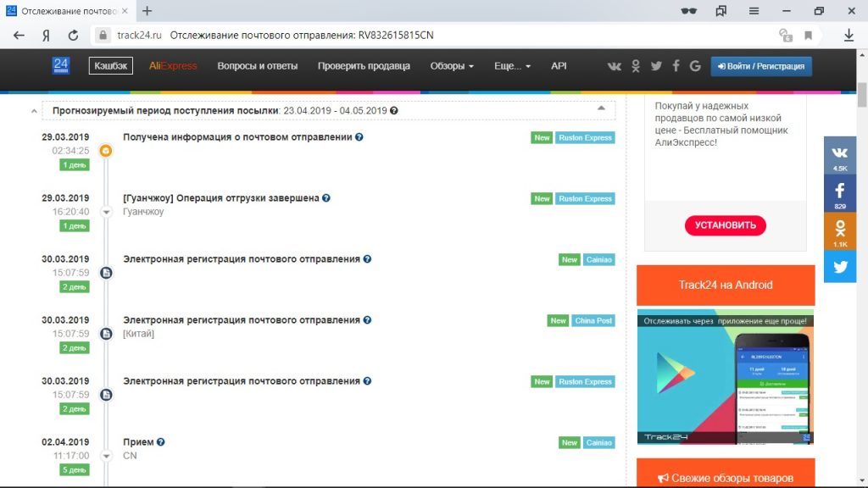Go to 'Проверить продавца' menu item
Image resolution: width=868 pixels, height=488 pixels.
[364, 66]
